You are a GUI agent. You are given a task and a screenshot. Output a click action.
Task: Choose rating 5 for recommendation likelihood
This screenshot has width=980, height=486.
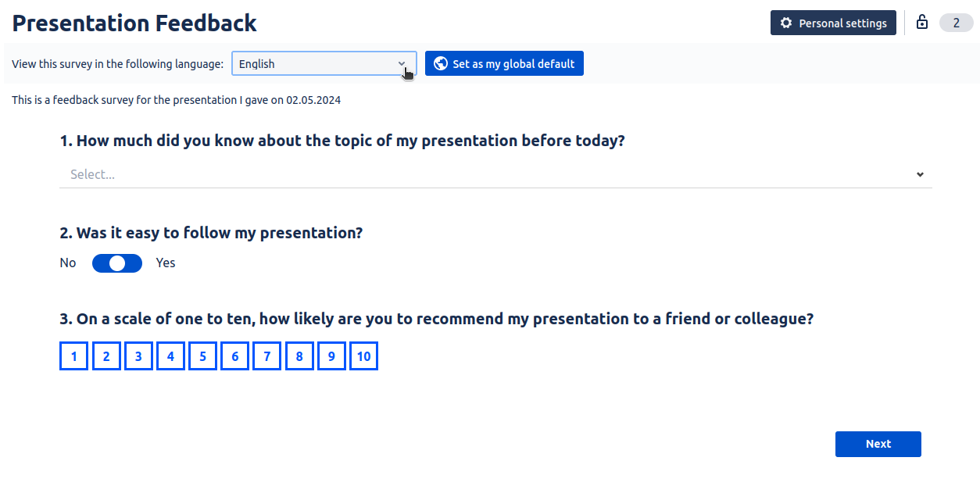point(202,357)
